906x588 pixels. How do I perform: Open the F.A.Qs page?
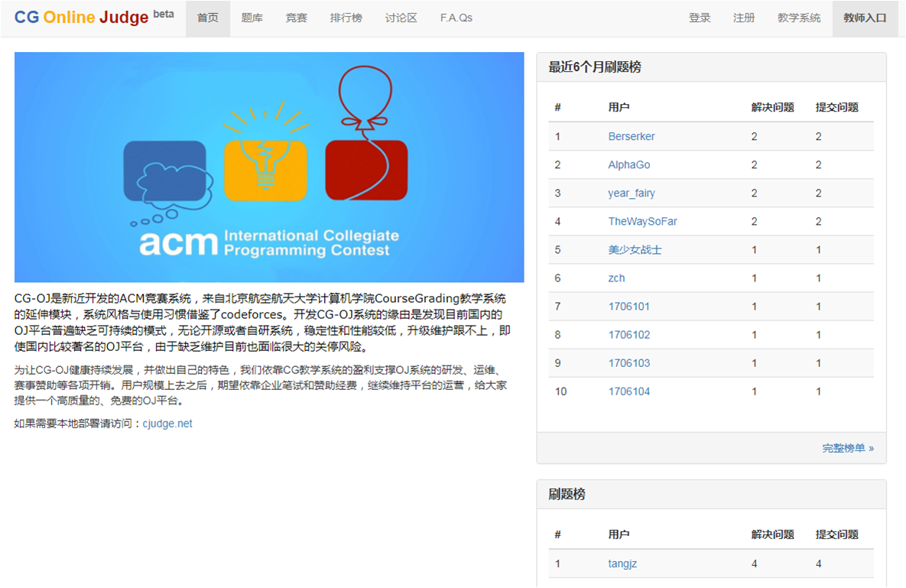click(456, 18)
